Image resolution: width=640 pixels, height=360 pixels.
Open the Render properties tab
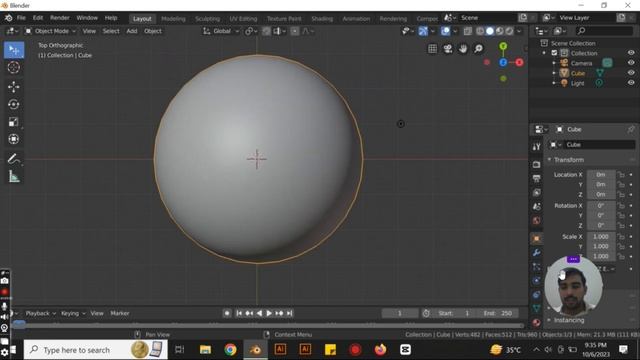click(x=537, y=164)
